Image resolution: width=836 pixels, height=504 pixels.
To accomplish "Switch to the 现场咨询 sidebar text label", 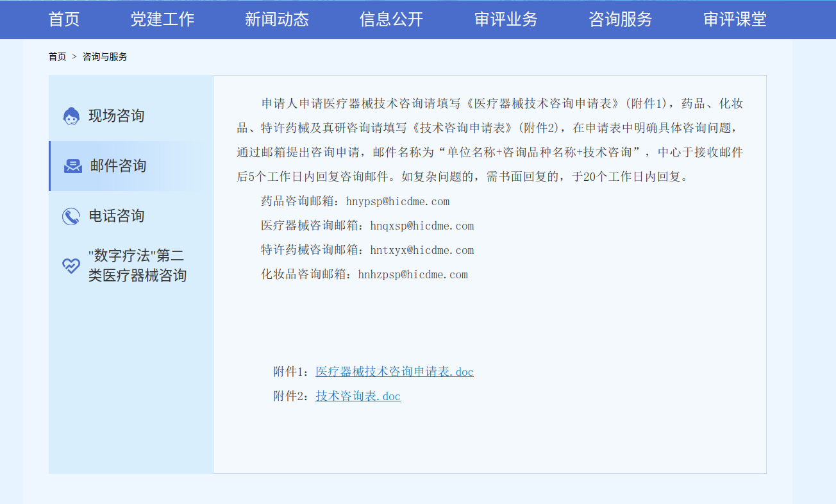I will pyautogui.click(x=116, y=116).
